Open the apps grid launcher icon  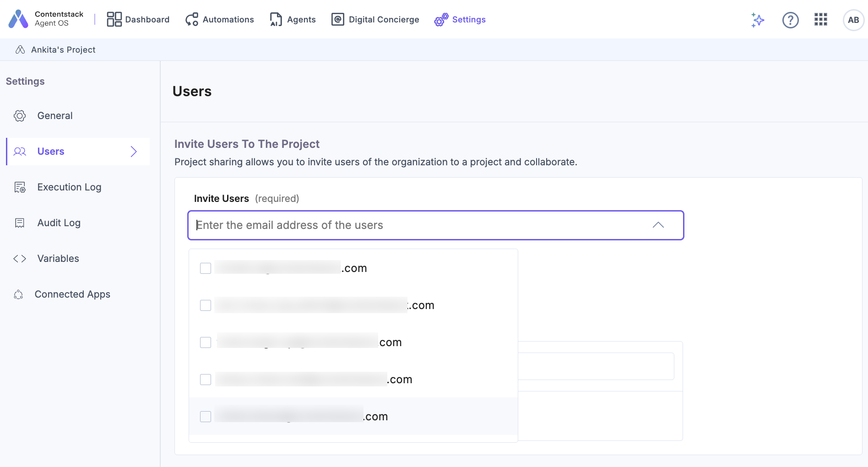(820, 19)
